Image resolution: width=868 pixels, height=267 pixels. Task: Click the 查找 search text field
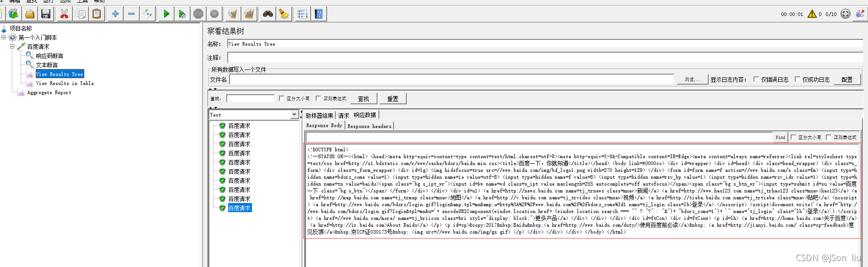(250, 99)
